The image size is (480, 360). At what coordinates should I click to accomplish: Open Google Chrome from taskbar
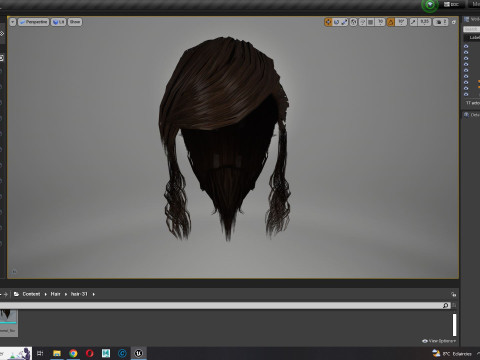[x=73, y=353]
